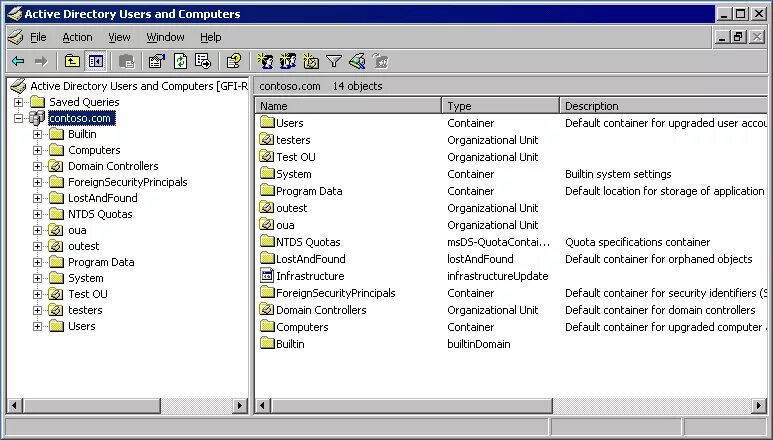
Task: Select Saved Queries in the tree
Action: 84,102
